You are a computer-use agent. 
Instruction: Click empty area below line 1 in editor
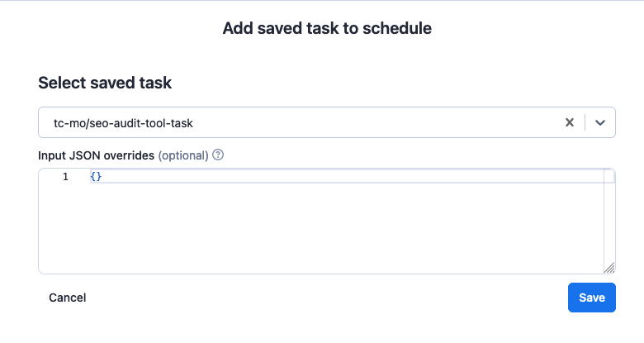point(330,223)
